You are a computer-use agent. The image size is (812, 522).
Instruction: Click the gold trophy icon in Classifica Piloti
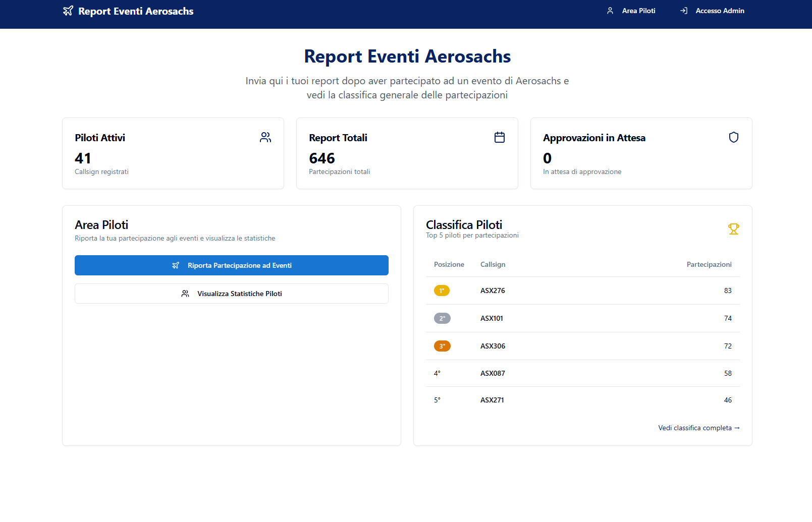pyautogui.click(x=734, y=229)
